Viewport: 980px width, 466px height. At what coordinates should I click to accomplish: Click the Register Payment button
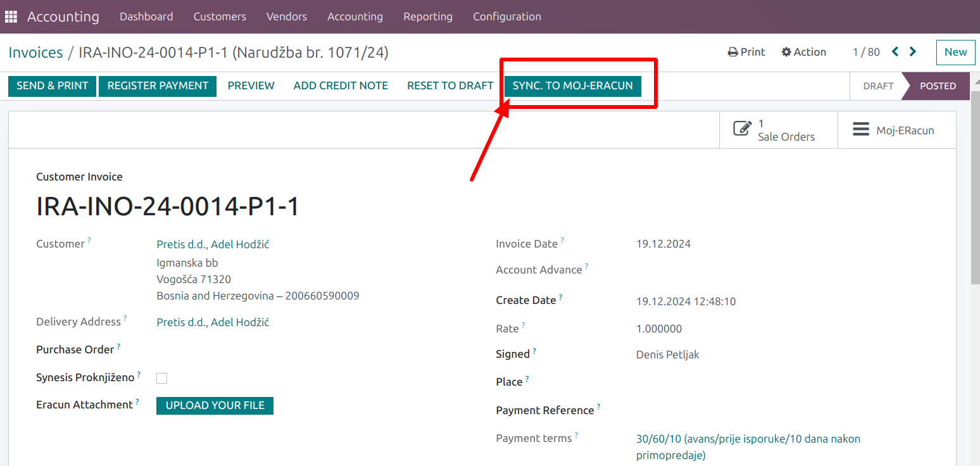click(x=158, y=86)
